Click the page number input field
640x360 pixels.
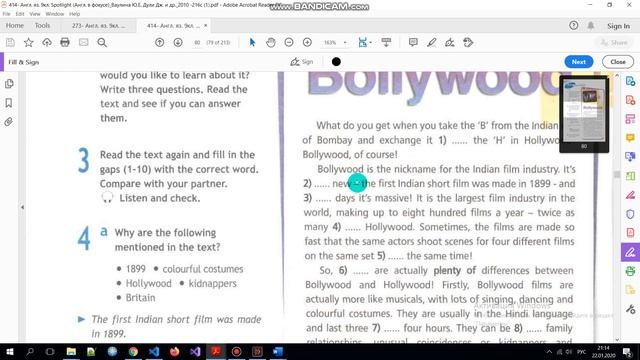197,42
